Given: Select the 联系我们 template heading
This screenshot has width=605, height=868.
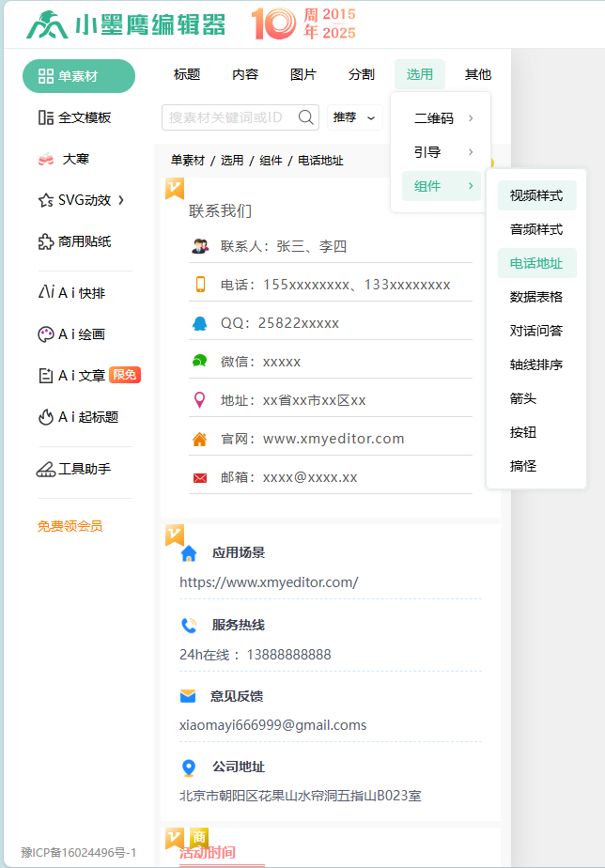Looking at the screenshot, I should (221, 211).
